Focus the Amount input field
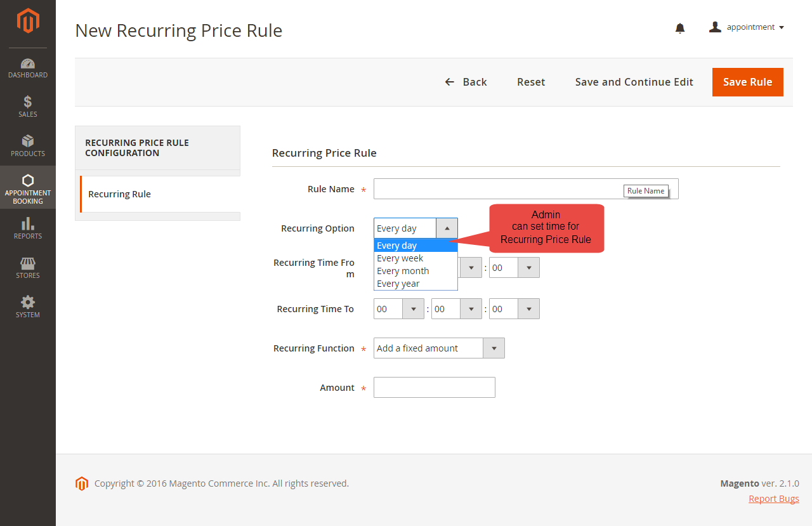The image size is (812, 526). (x=434, y=388)
